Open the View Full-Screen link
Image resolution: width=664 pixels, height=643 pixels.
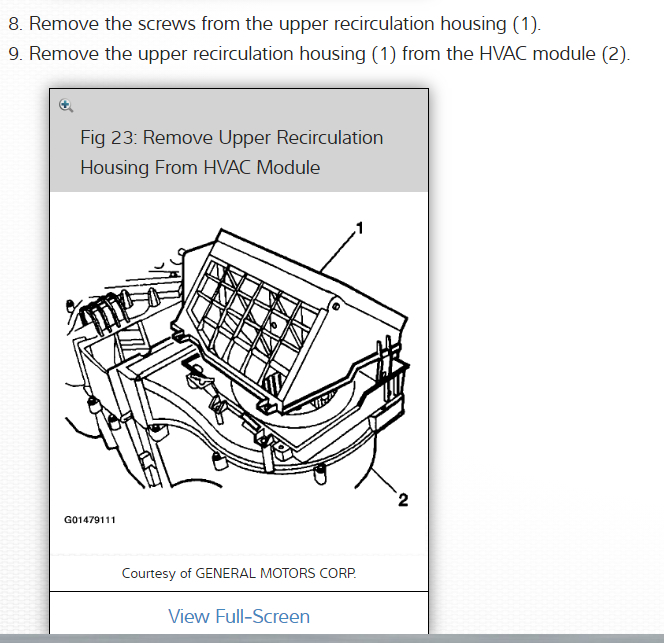239,616
